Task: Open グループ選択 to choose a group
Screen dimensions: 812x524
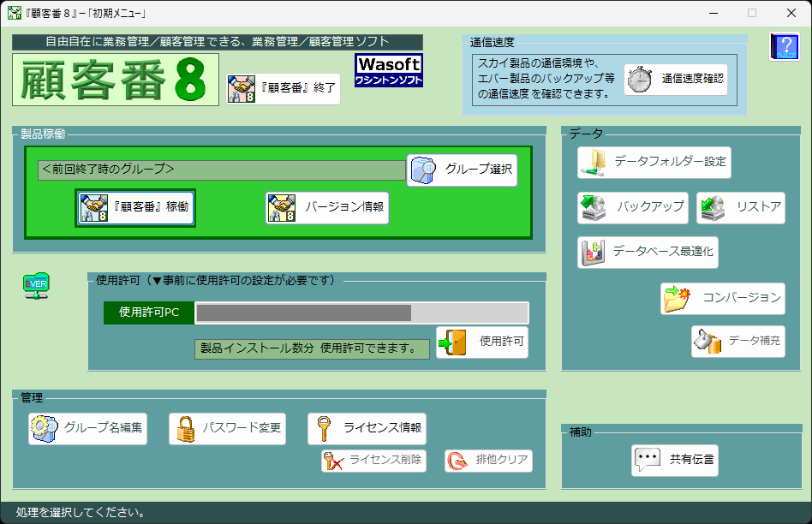Action: [x=462, y=170]
